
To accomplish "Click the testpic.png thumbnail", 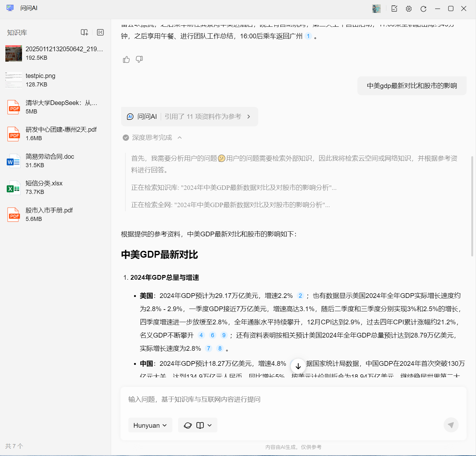I will (x=14, y=80).
